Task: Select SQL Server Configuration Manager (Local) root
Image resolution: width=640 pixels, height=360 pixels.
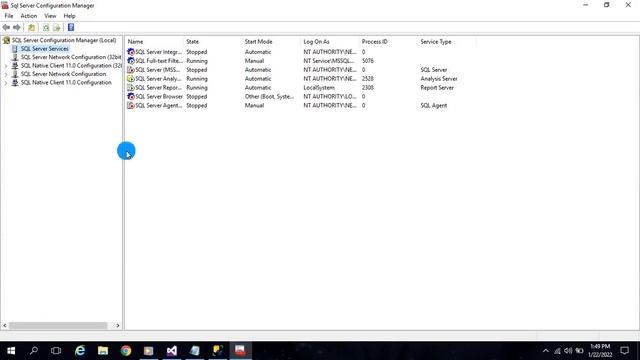Action: click(x=64, y=40)
